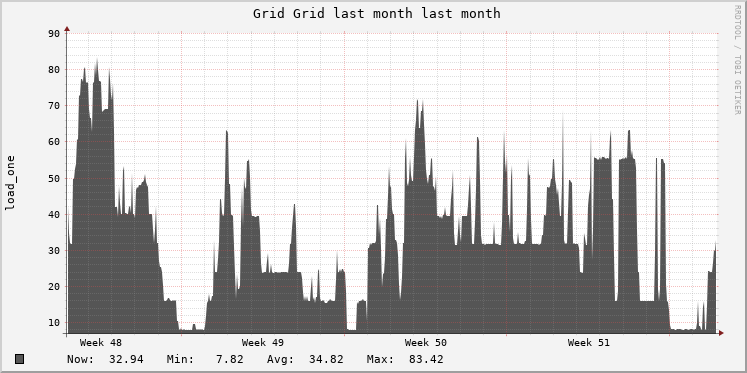This screenshot has height=373, width=747.
Task: Click the tall peak near 70 at Week 50
Action: pyautogui.click(x=417, y=101)
